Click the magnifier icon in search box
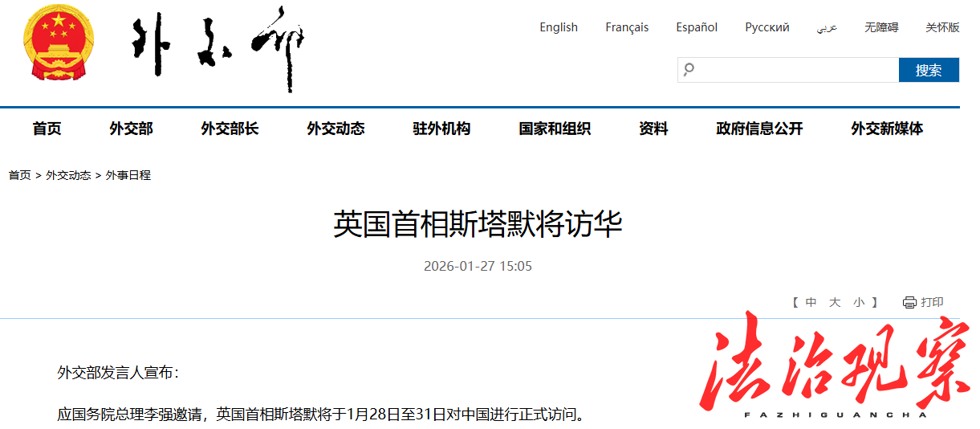The height and width of the screenshot is (429, 980). (689, 70)
